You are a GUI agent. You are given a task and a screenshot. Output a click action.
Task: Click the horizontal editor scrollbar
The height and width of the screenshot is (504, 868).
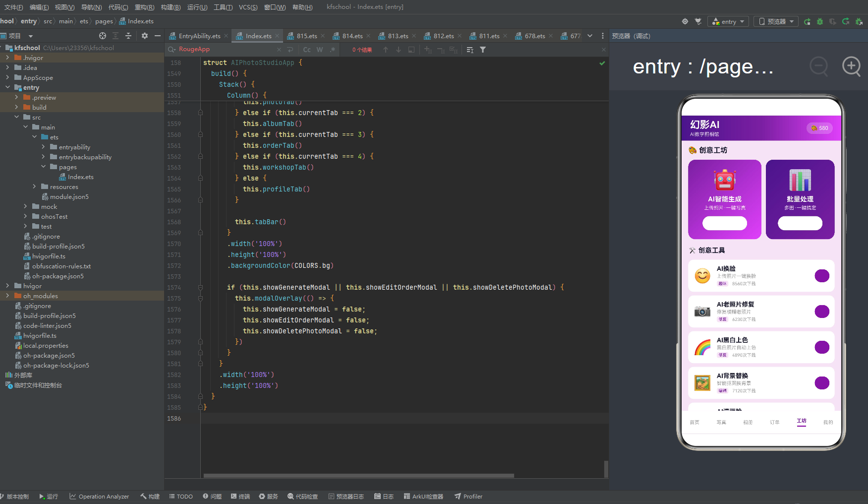pos(359,476)
